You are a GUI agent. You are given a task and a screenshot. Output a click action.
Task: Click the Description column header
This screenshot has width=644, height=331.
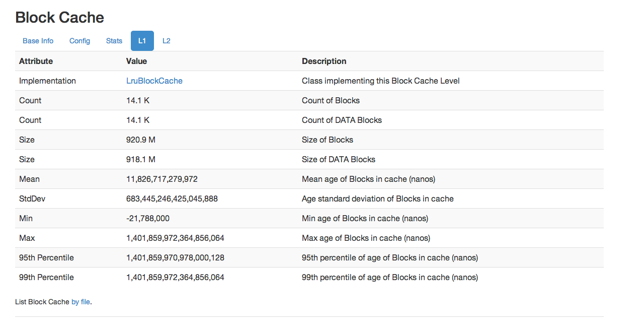pyautogui.click(x=324, y=61)
